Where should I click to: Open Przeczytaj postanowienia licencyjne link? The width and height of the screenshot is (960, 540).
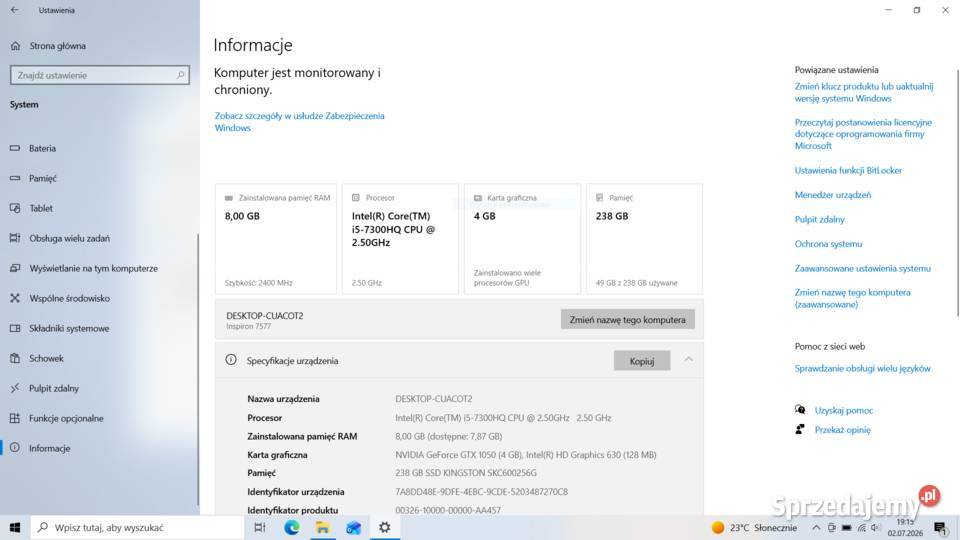[x=863, y=134]
